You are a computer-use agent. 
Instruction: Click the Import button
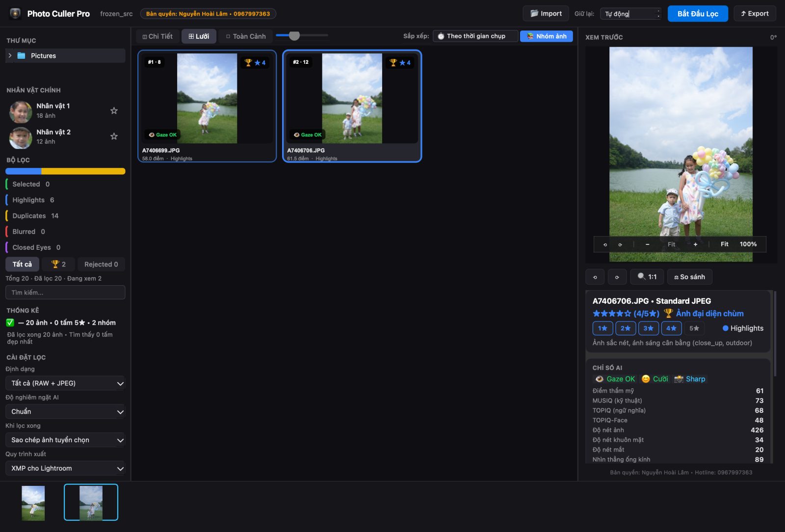coord(546,14)
